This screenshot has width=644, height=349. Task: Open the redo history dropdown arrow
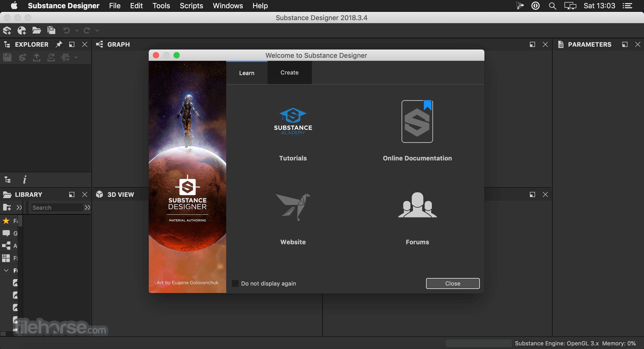click(x=97, y=30)
